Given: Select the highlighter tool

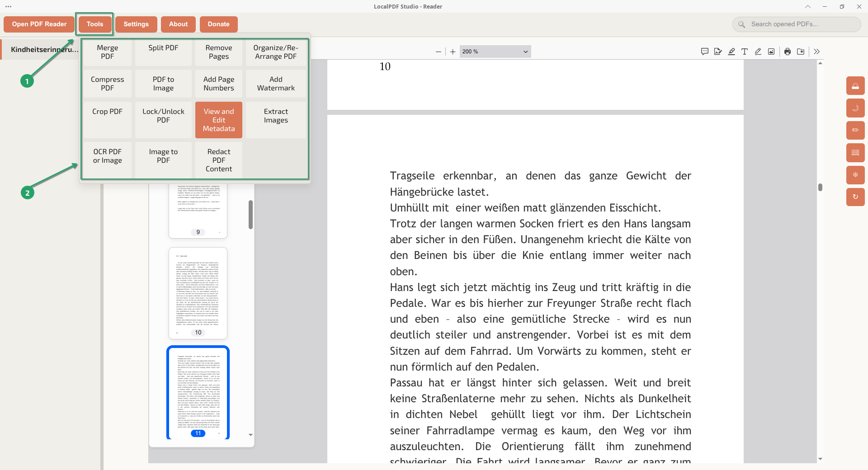Looking at the screenshot, I should tap(731, 52).
